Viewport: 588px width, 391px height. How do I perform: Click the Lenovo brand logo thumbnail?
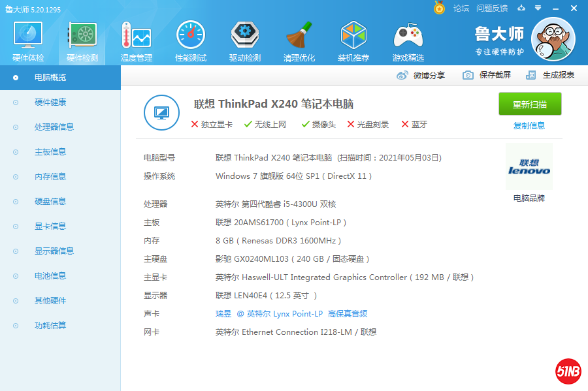click(529, 167)
